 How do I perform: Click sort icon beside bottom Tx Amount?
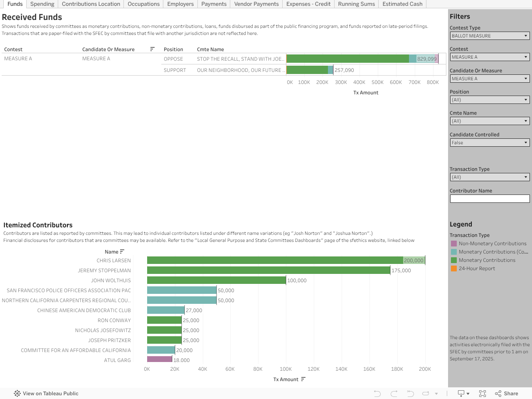(x=303, y=379)
